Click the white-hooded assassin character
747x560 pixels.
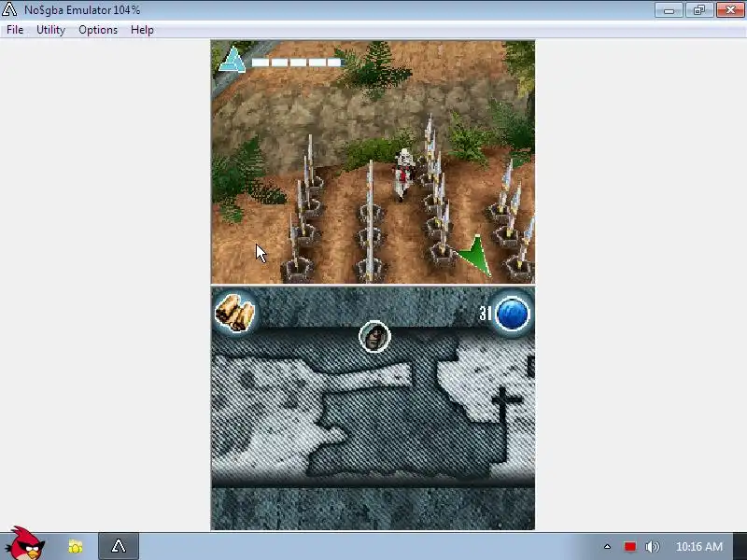click(404, 174)
